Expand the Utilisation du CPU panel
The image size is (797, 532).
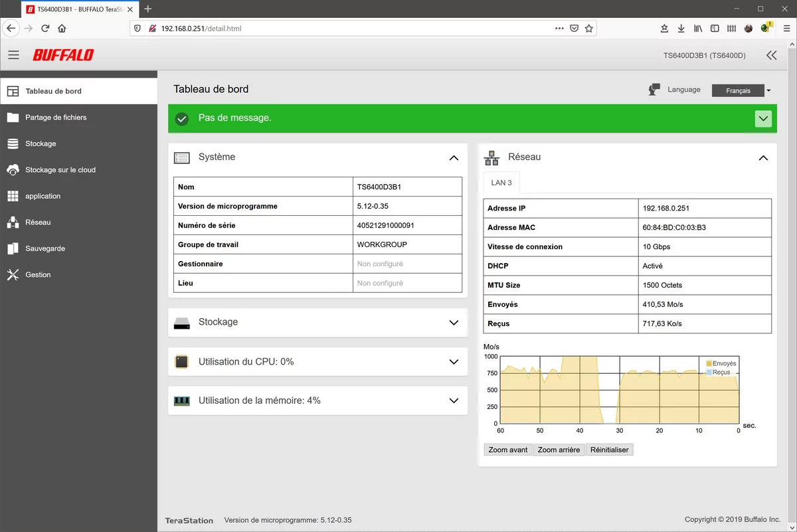tap(454, 362)
